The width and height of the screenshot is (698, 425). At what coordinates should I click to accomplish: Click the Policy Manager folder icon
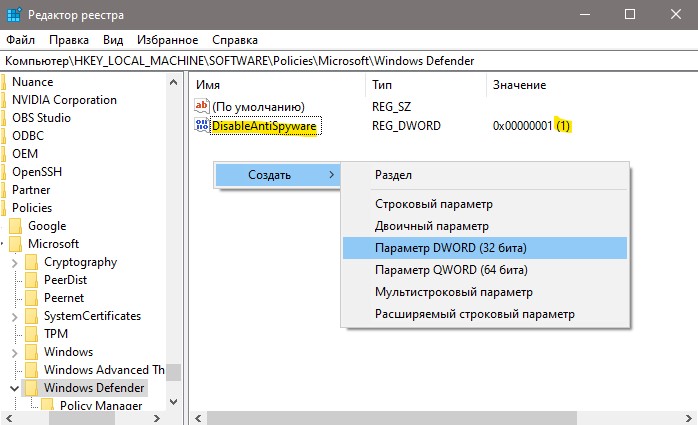[x=48, y=405]
